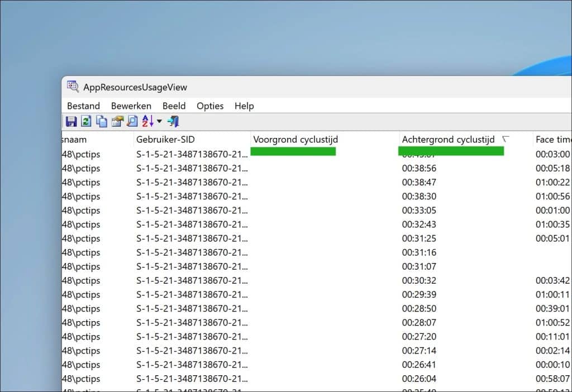Screen dimensions: 572x392
Task: Click the Save selected items toolbar icon
Action: (x=71, y=121)
